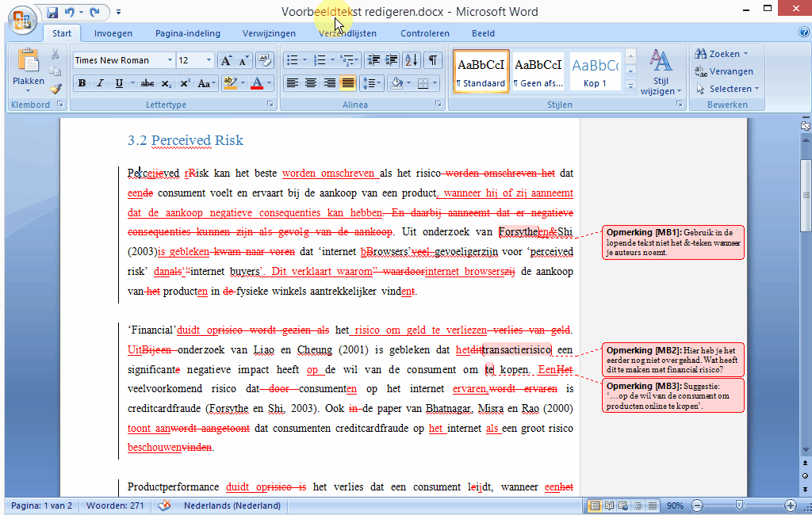Open the Word Help question-mark icon

pos(803,32)
